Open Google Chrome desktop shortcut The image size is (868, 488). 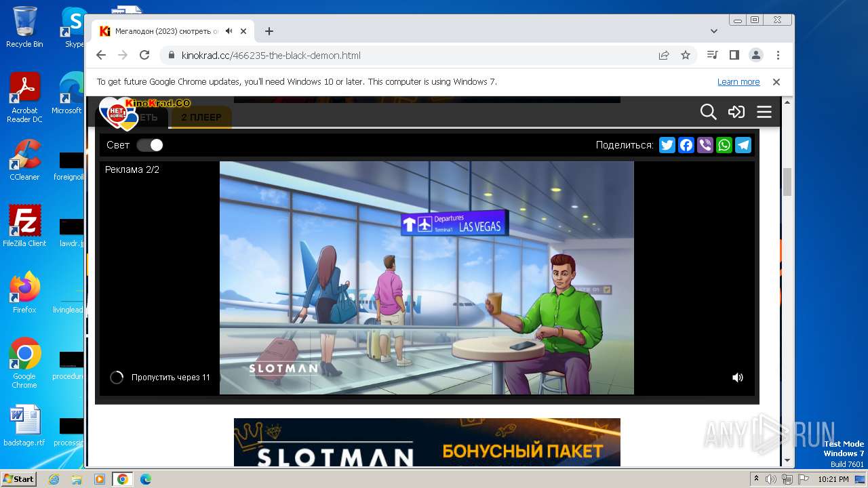click(24, 363)
